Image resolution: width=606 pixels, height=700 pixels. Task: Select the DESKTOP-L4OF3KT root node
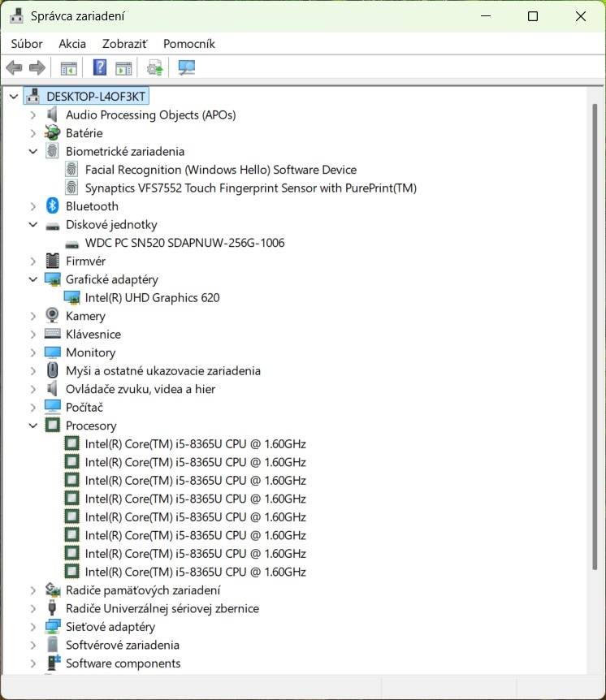(x=96, y=97)
